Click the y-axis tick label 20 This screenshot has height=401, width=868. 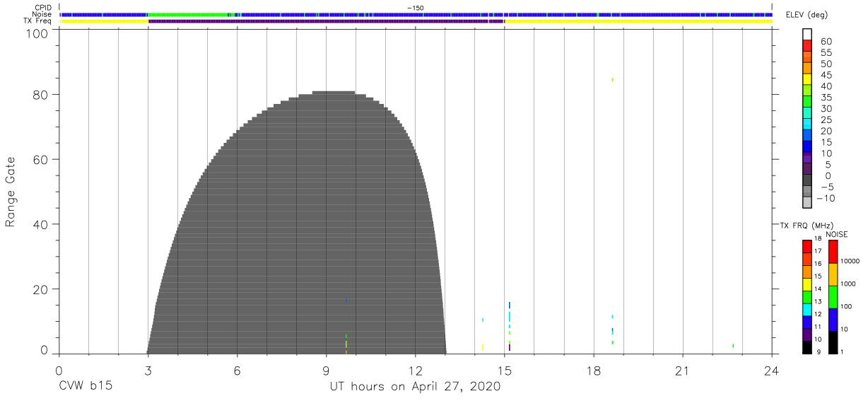tap(41, 289)
